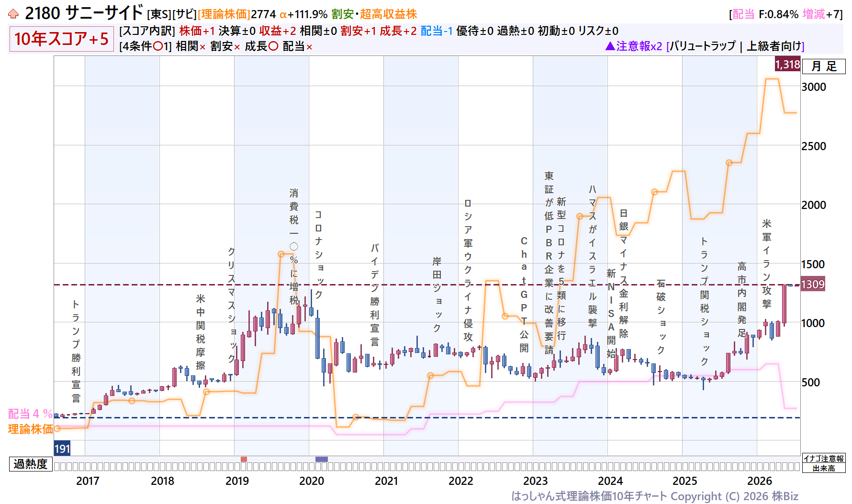Click the 成長 circle condition mark
Screen dimensions: 852x504
pos(273,46)
